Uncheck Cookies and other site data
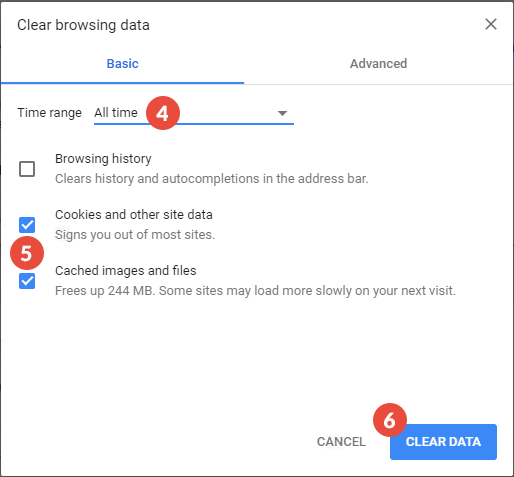This screenshot has height=477, width=514. (27, 225)
